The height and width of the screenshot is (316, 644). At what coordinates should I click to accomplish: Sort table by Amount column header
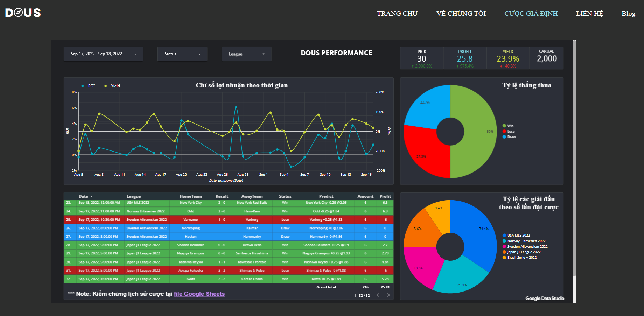(x=365, y=196)
